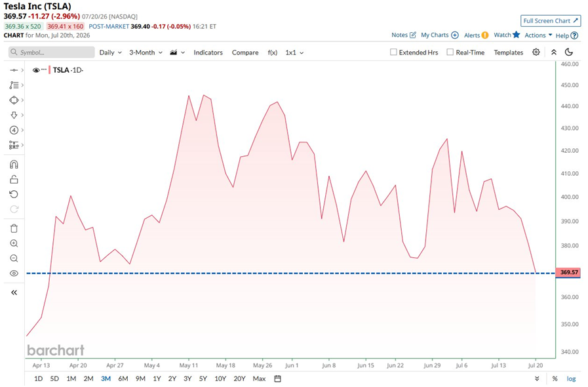Open the Indicators menu
The width and height of the screenshot is (588, 387).
(208, 52)
